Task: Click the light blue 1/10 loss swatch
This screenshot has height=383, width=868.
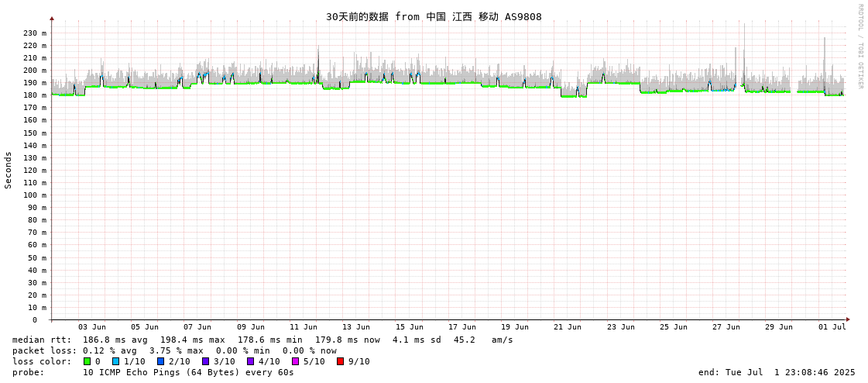Action: coord(115,361)
